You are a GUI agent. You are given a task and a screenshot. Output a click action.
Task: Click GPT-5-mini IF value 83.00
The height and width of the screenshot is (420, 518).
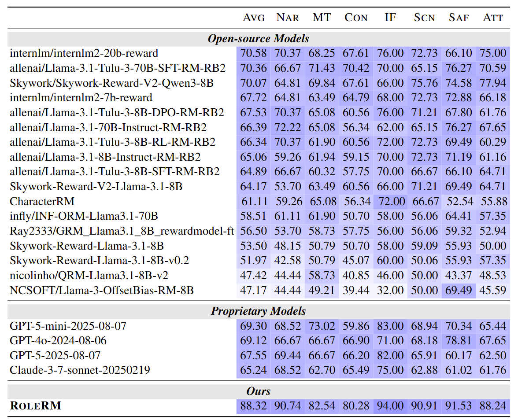[390, 326]
